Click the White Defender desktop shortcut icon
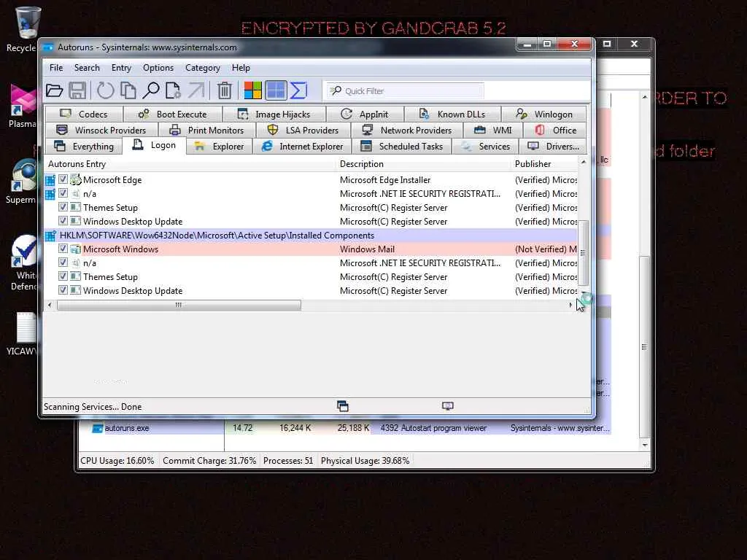747x560 pixels. tap(23, 250)
